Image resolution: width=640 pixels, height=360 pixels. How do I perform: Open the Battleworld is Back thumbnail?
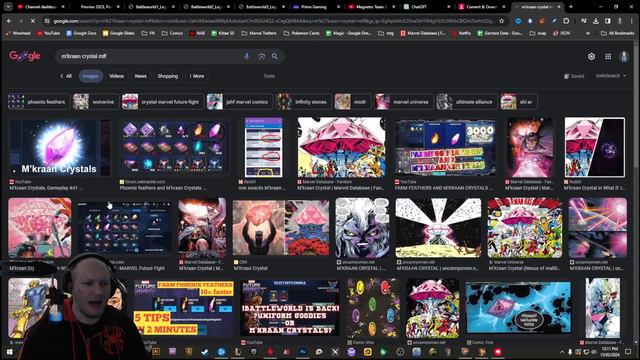(x=289, y=307)
